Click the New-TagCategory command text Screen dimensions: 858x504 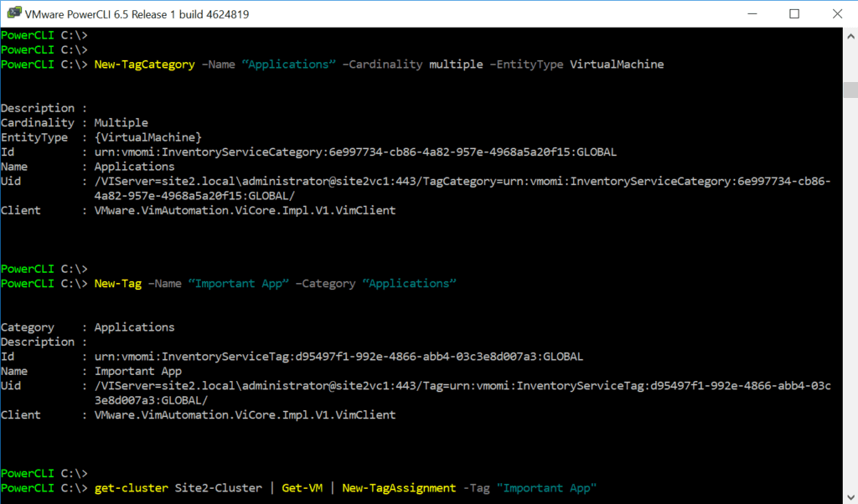click(144, 64)
